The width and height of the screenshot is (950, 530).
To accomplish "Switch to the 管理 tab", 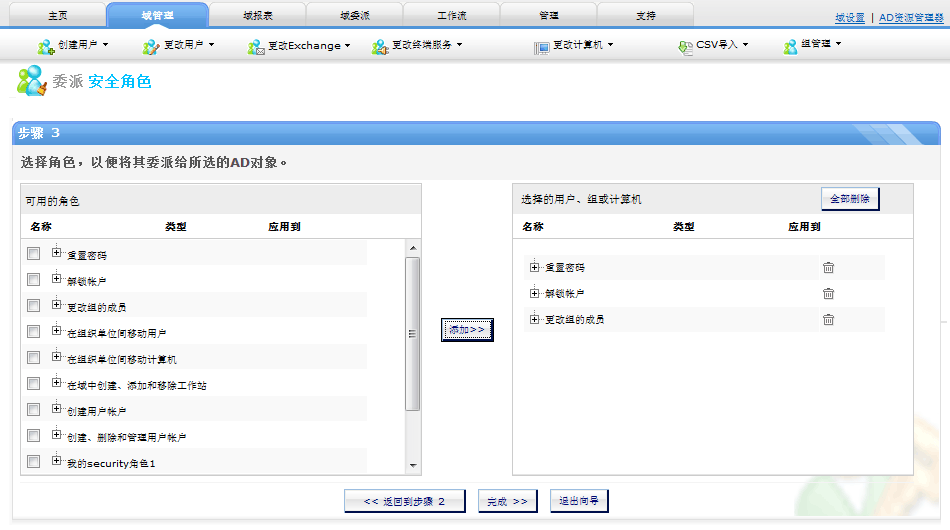I will pos(549,15).
